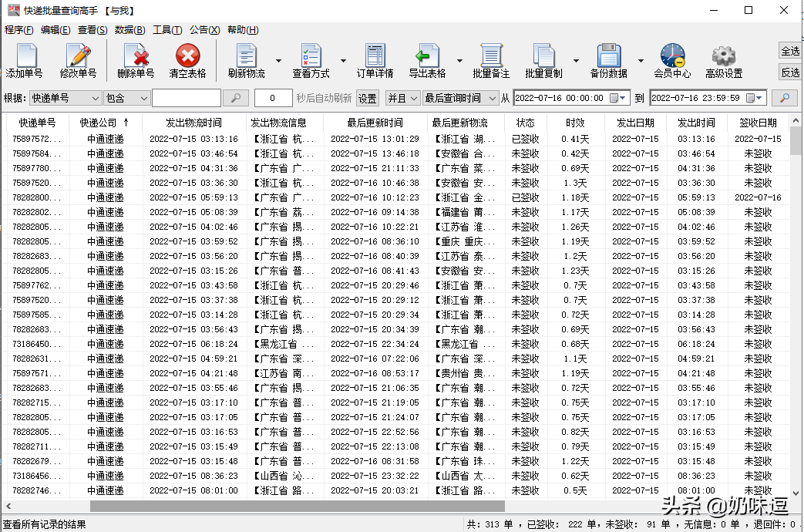The height and width of the screenshot is (532, 804).
Task: Click the horizontal scrollbar thumb
Action: pos(298,507)
